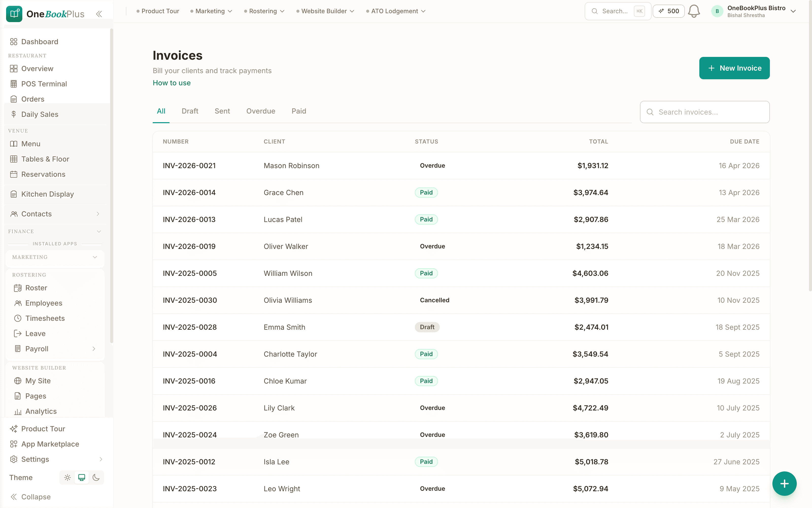Click the floating green plus button
Screen dimensions: 812x508
pyautogui.click(x=784, y=483)
